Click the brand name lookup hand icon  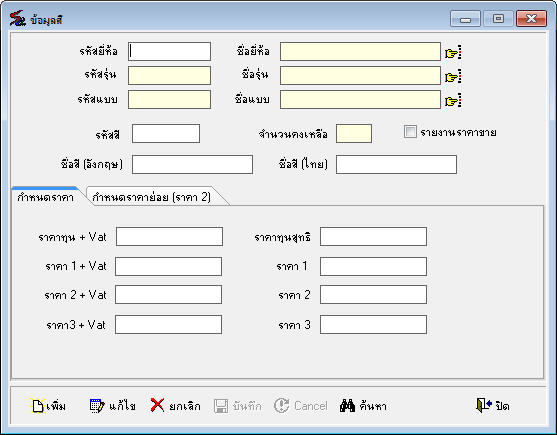click(x=453, y=53)
